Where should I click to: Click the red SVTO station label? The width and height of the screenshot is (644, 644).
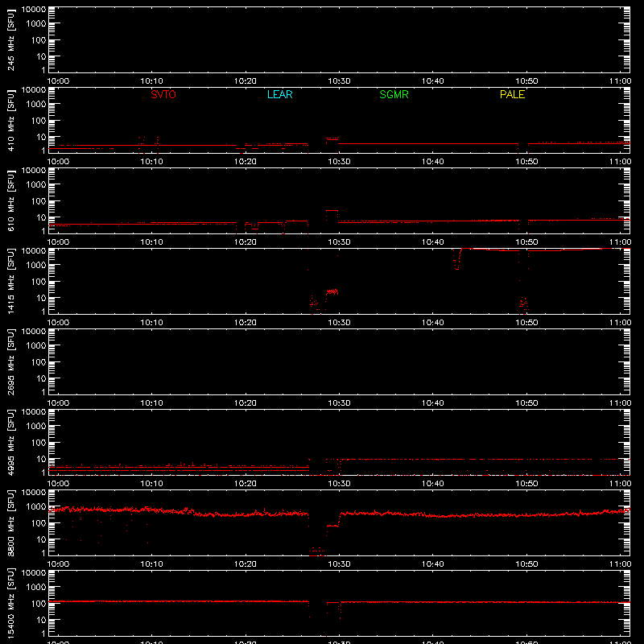pos(163,94)
